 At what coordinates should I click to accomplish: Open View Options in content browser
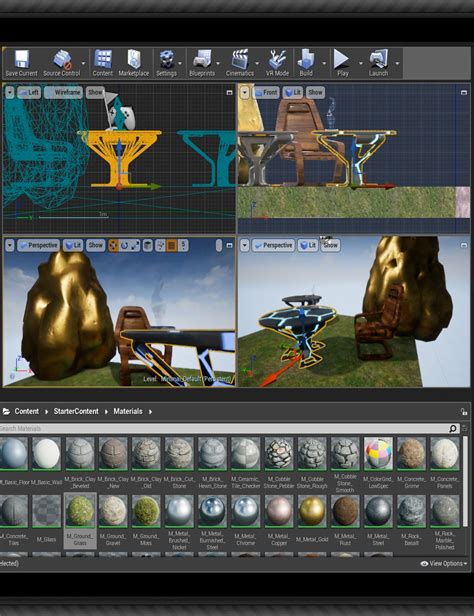click(x=444, y=563)
